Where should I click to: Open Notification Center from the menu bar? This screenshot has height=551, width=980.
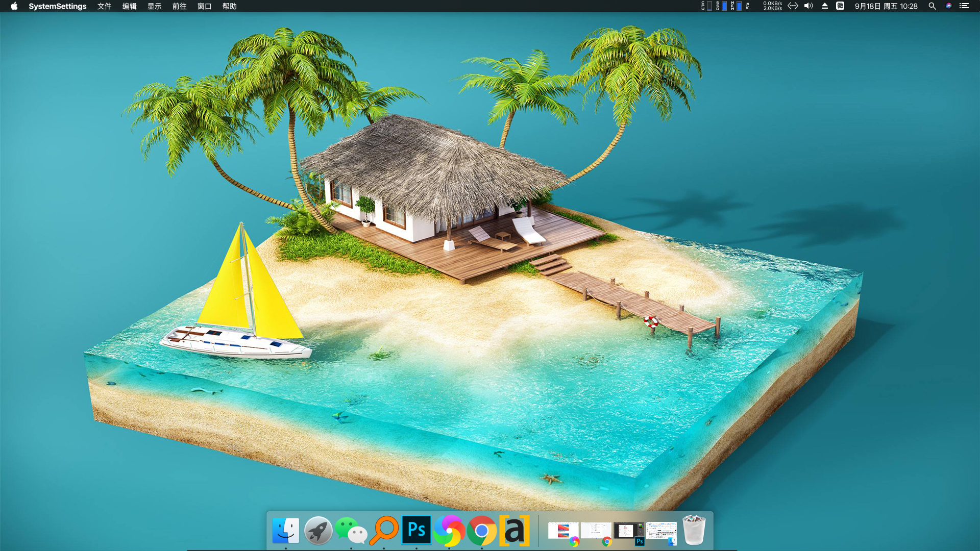[965, 6]
